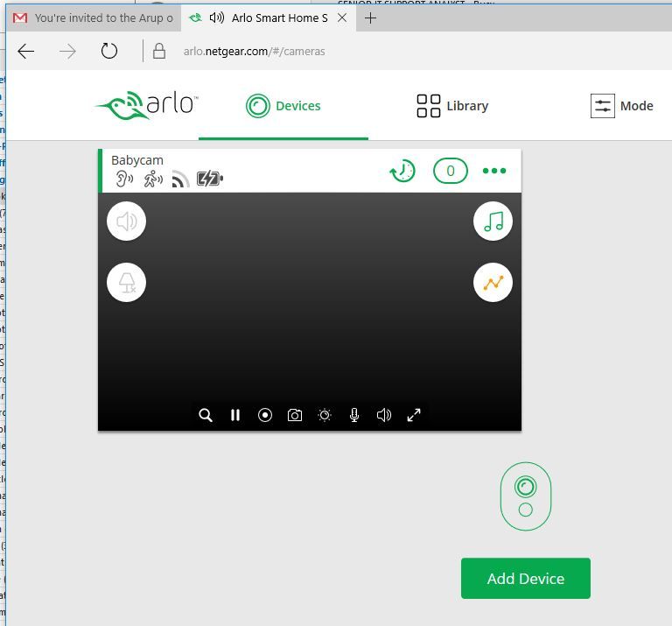Pause the Babycam live stream
Image resolution: width=672 pixels, height=626 pixels.
click(235, 415)
